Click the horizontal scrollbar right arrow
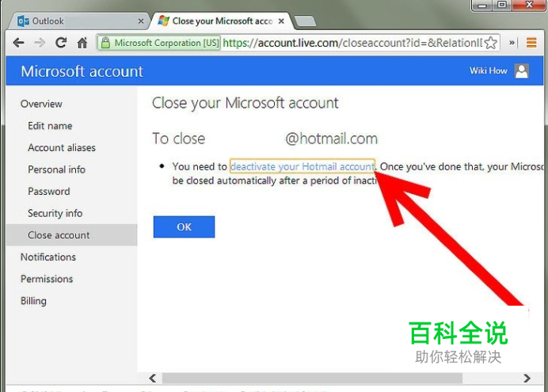 click(527, 378)
